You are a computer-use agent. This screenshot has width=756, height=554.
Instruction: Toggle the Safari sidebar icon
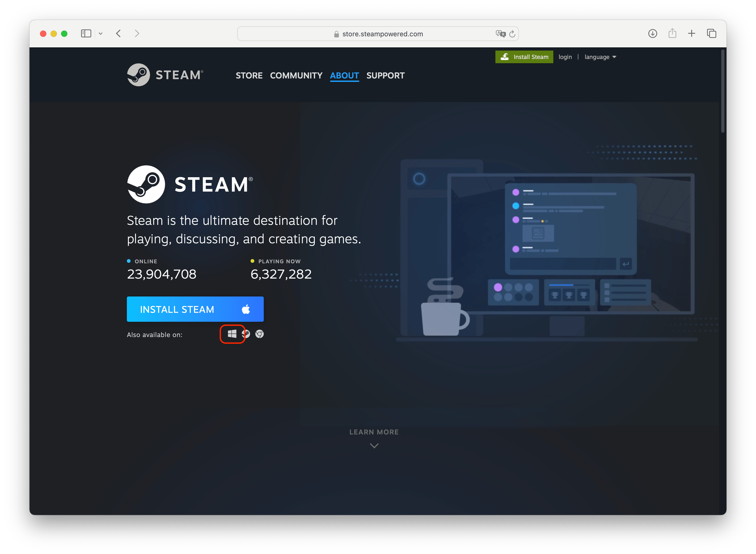[x=86, y=33]
